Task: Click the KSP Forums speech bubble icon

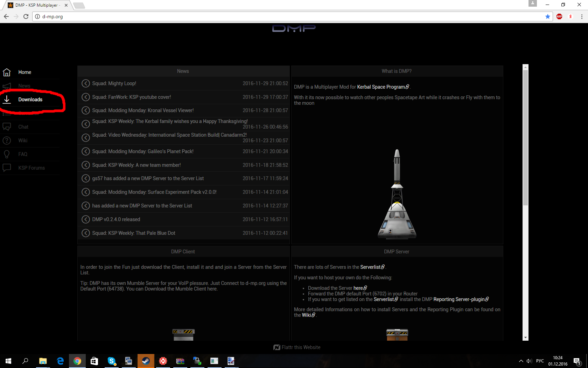Action: pos(7,168)
